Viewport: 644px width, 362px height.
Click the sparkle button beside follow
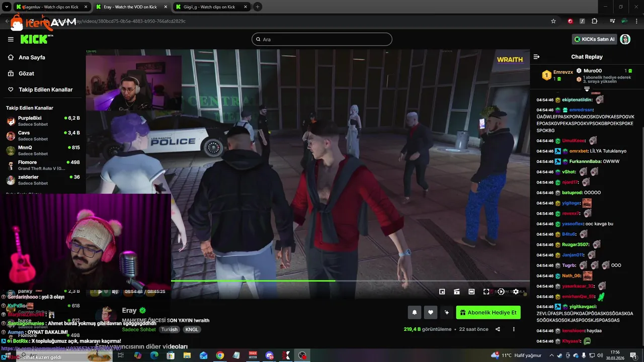coord(446,312)
